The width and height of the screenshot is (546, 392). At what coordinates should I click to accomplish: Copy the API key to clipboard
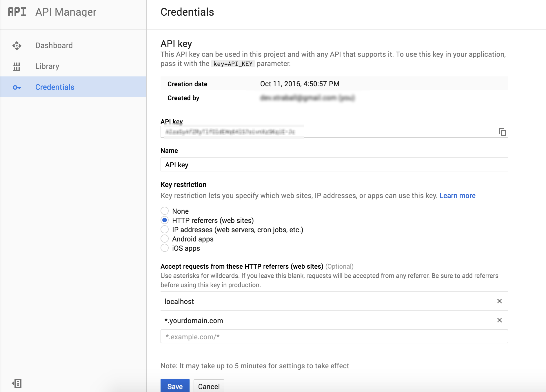pyautogui.click(x=502, y=132)
